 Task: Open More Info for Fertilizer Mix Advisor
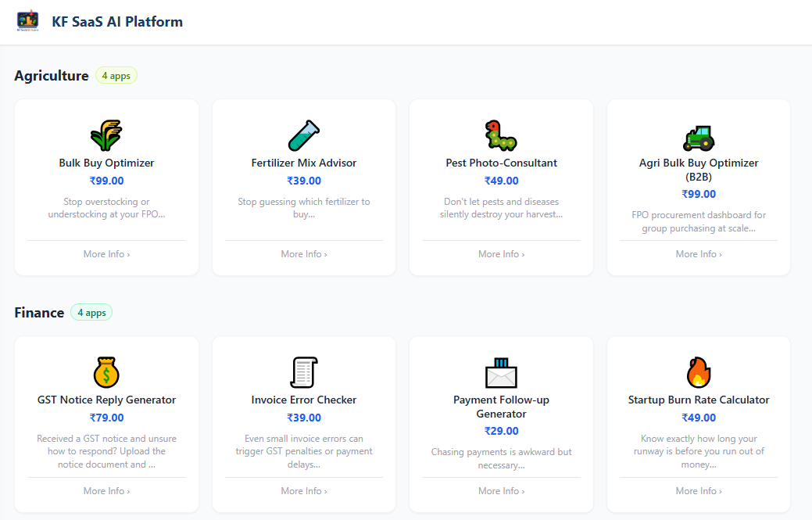[x=303, y=253]
